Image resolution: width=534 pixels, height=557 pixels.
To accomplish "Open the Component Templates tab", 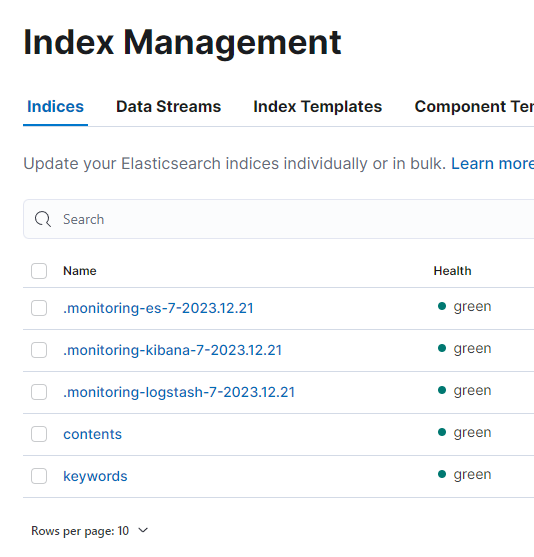I will [474, 107].
